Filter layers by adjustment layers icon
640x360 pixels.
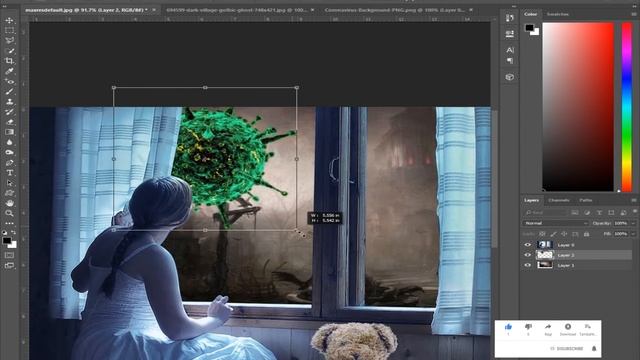587,213
